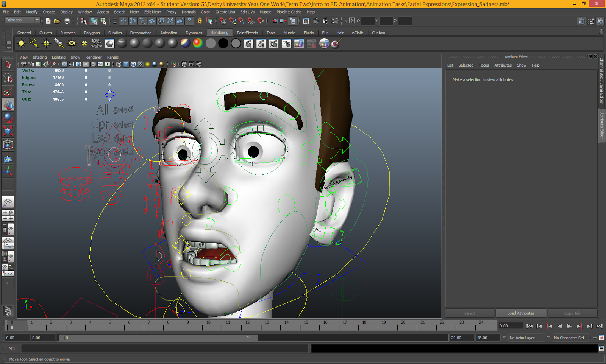Click the Copy Tab button
Viewport: 606px width, 364px height.
point(572,313)
